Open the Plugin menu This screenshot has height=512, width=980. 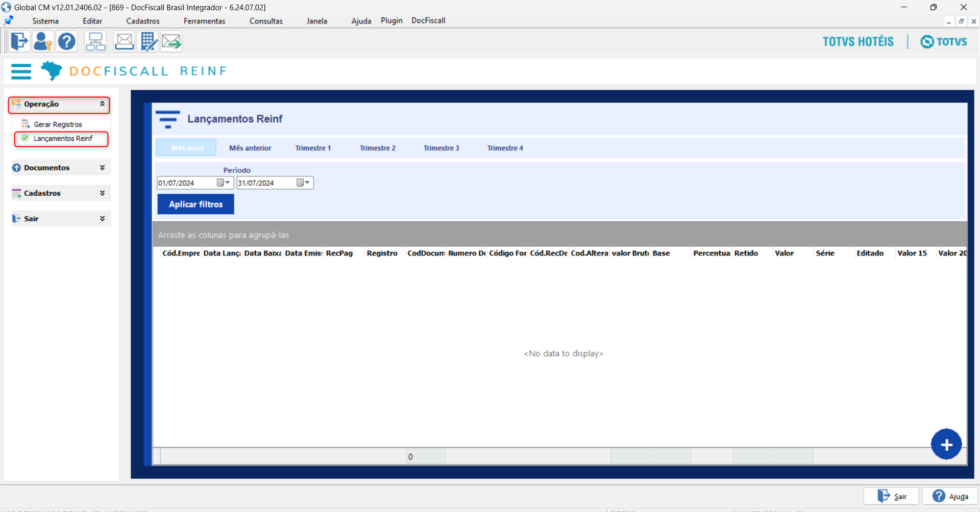point(391,20)
